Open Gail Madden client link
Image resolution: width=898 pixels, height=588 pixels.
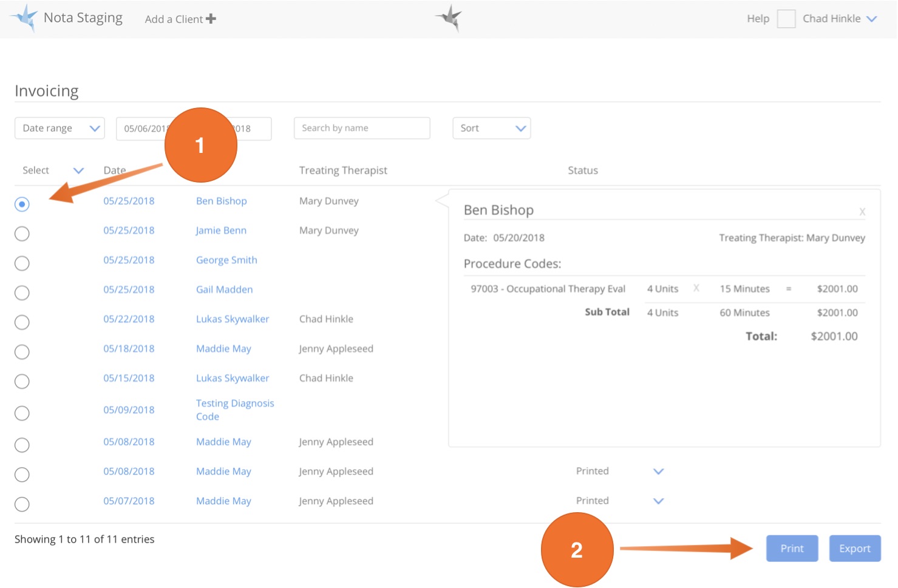coord(224,289)
